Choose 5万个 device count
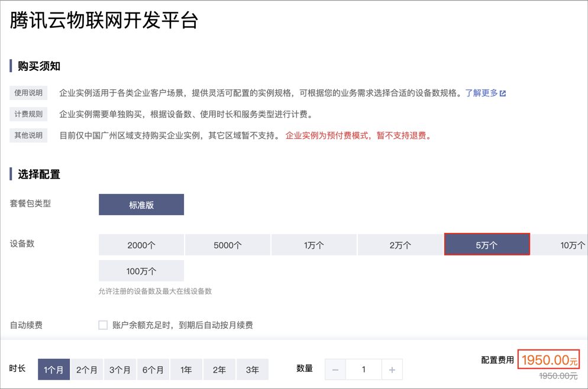The image size is (588, 389). pos(487,244)
